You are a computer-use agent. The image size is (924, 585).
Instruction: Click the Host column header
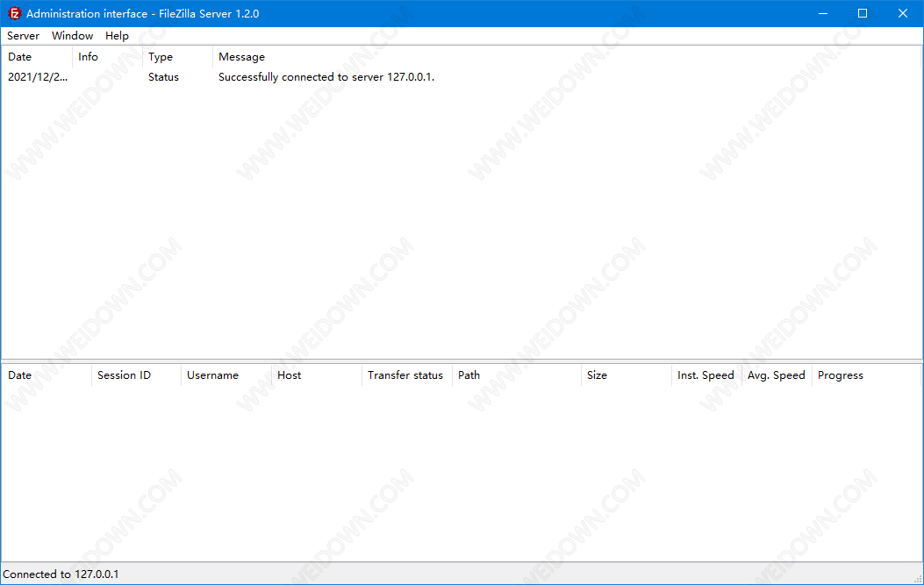pos(317,375)
